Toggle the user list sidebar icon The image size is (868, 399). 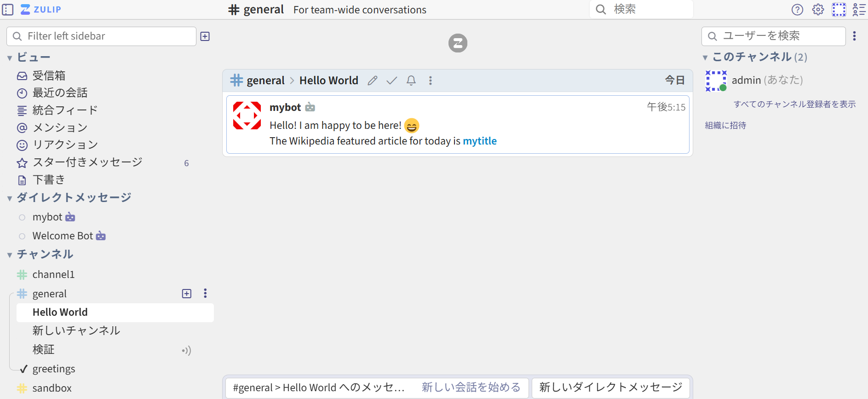[x=859, y=10]
